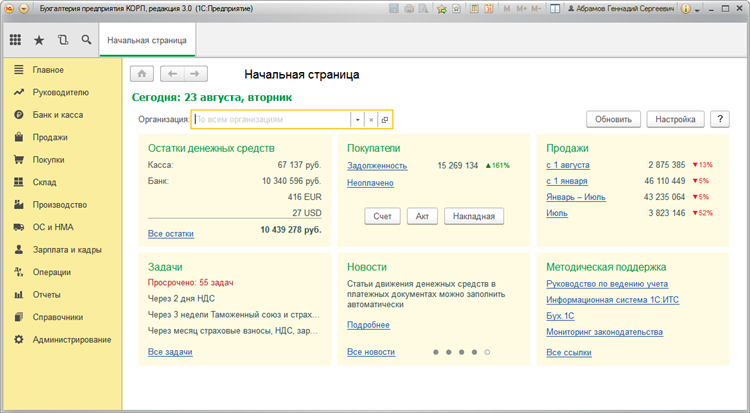This screenshot has height=413, width=750.
Task: Click 1C application logo menu icon
Action: click(x=10, y=9)
